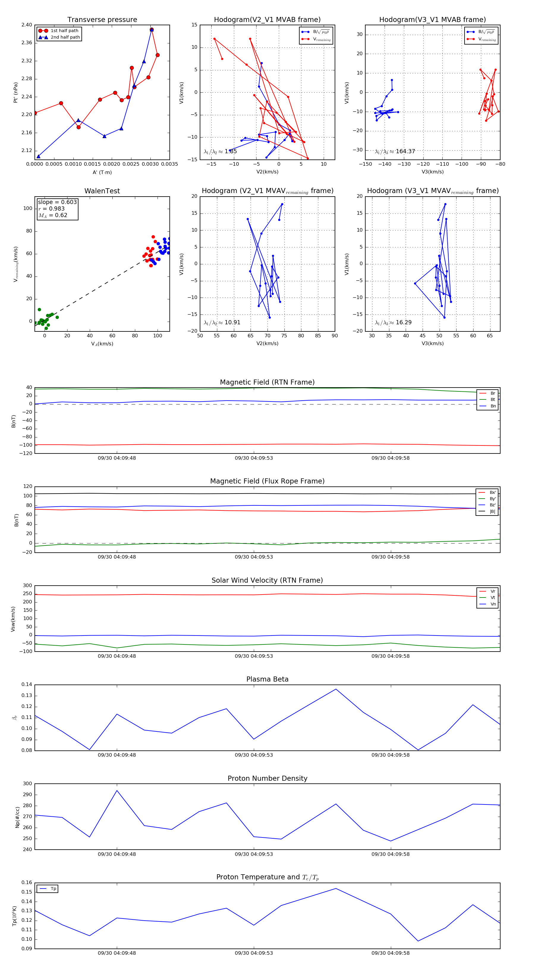Click the Bz' legend entry

(487, 505)
